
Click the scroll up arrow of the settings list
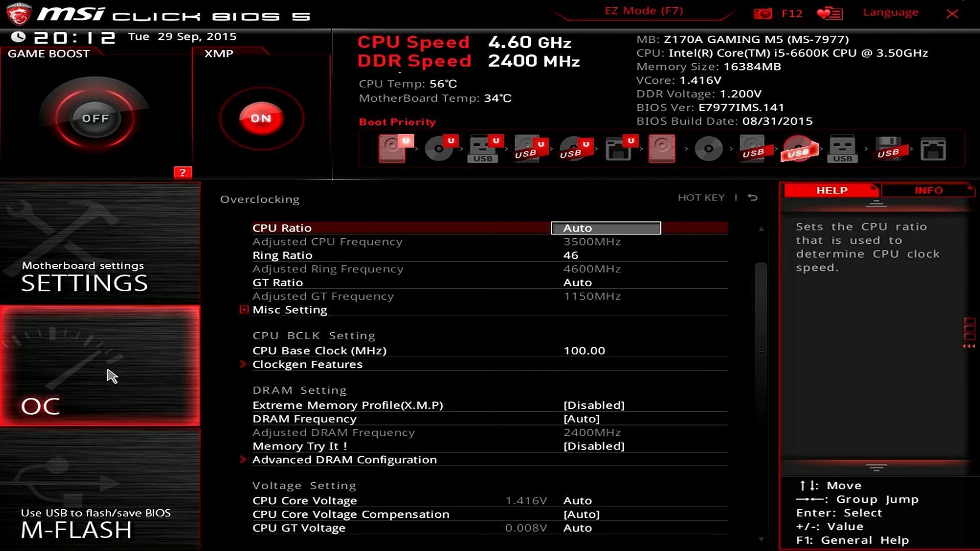tap(761, 229)
